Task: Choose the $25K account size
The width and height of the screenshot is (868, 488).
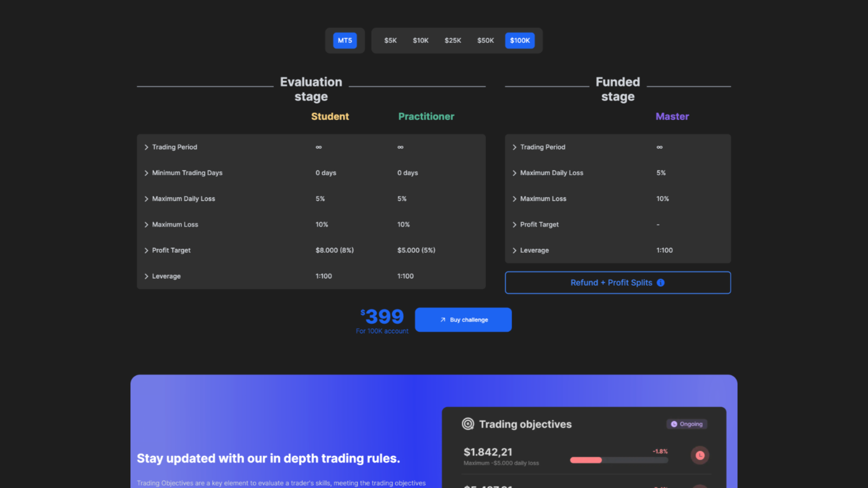Action: pos(453,41)
